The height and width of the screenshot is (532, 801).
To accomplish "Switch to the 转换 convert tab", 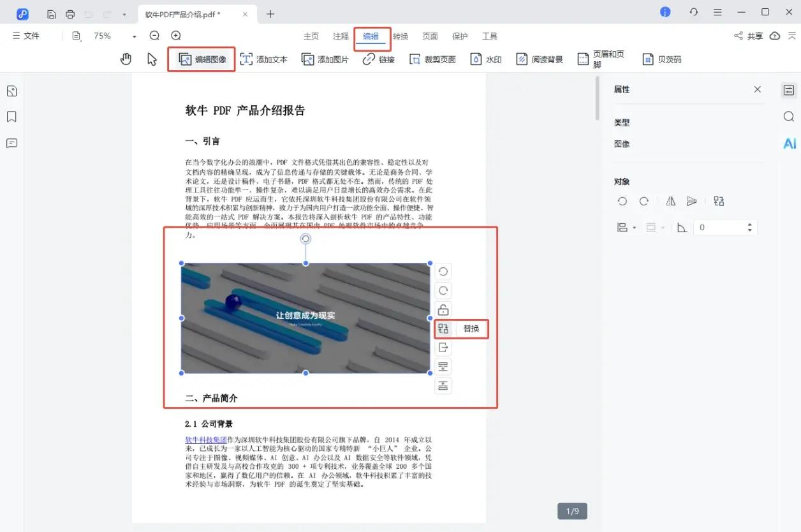I will pos(400,36).
